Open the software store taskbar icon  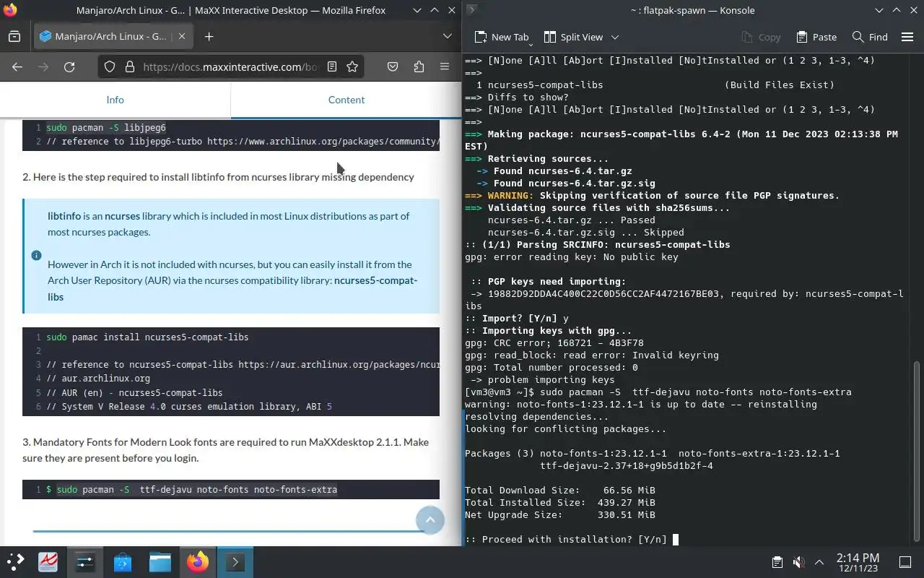[123, 562]
